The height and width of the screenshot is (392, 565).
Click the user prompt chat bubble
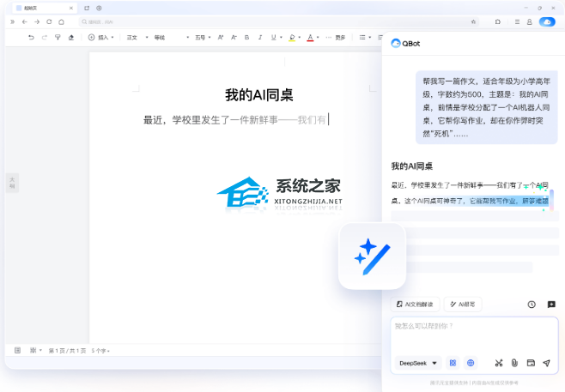487,107
